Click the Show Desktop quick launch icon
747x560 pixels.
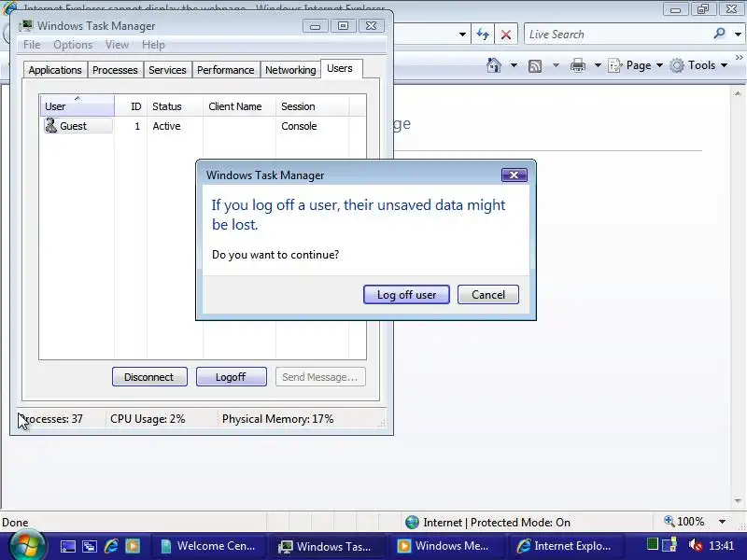[67, 546]
